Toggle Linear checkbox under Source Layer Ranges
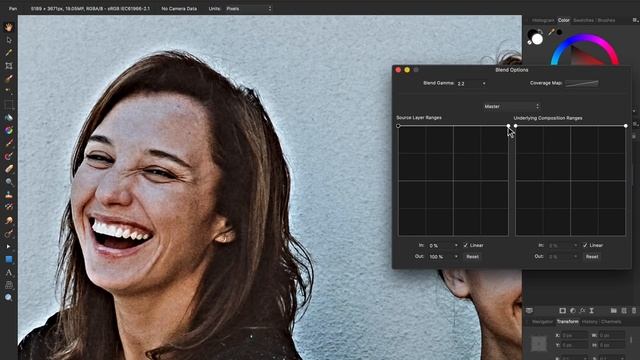640x360 pixels. click(x=466, y=245)
